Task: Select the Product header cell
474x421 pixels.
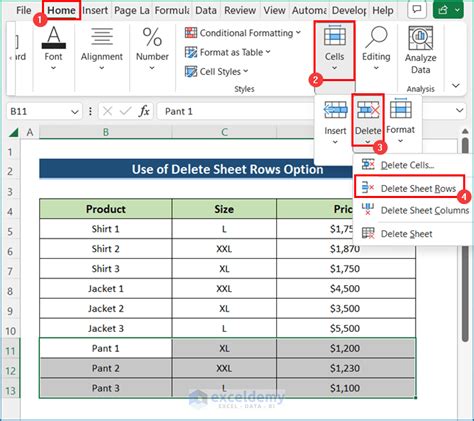Action: (x=106, y=209)
